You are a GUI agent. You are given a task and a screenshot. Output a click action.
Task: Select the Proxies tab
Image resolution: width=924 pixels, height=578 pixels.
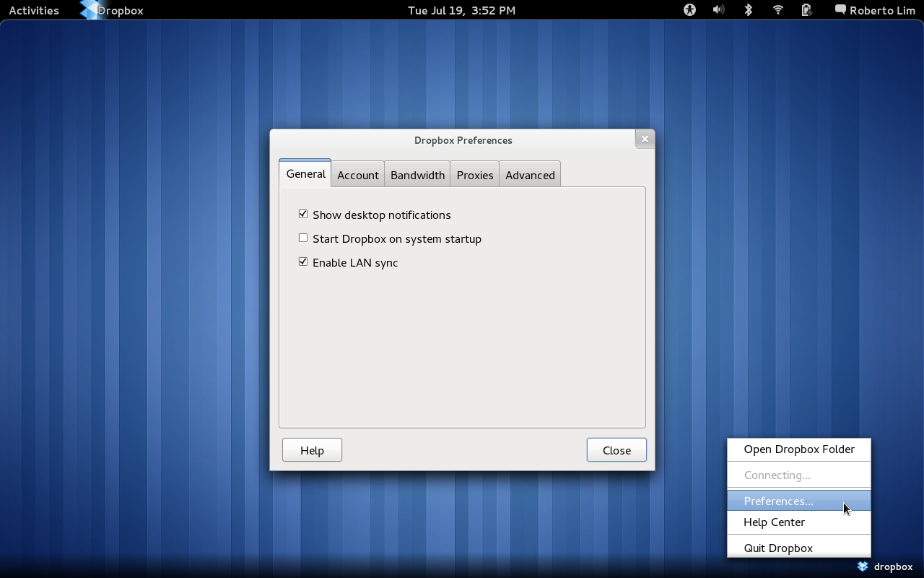click(475, 175)
